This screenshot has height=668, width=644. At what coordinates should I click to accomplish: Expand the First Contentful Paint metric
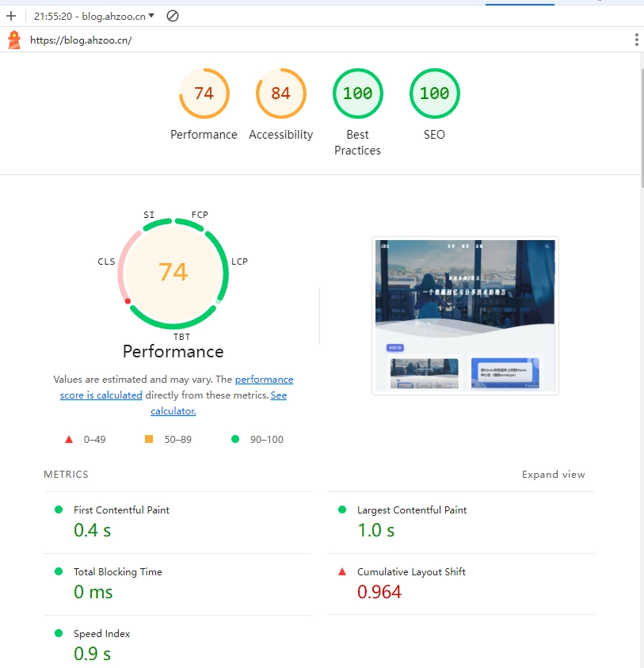(121, 510)
